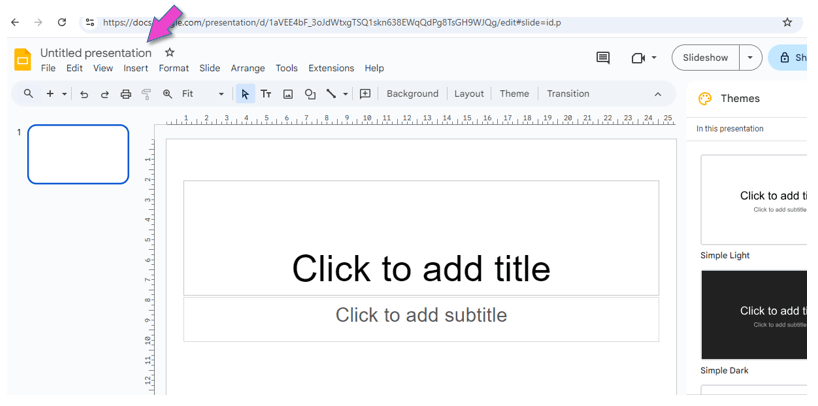Open the Insert menu
Image resolution: width=818 pixels, height=406 pixels.
coord(135,68)
